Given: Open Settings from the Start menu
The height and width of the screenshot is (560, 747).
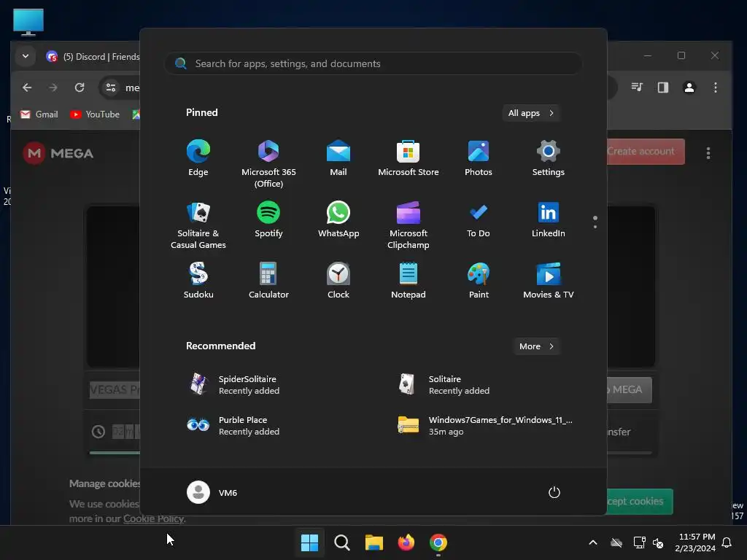Looking at the screenshot, I should 549,158.
